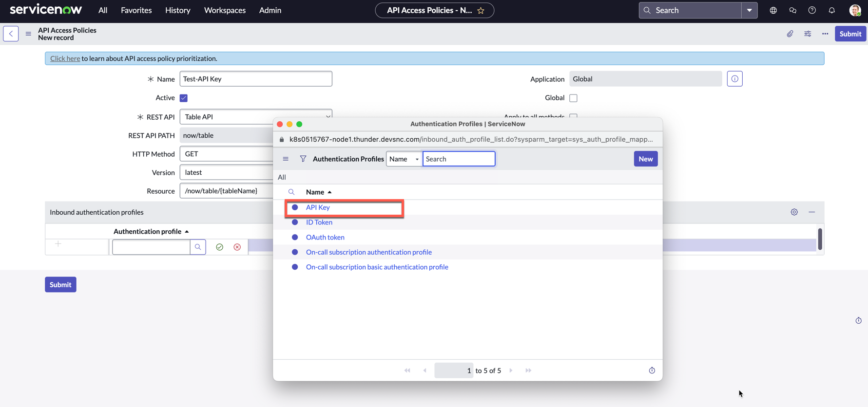Expand the global search options dropdown arrow
The image size is (868, 407).
(x=749, y=10)
